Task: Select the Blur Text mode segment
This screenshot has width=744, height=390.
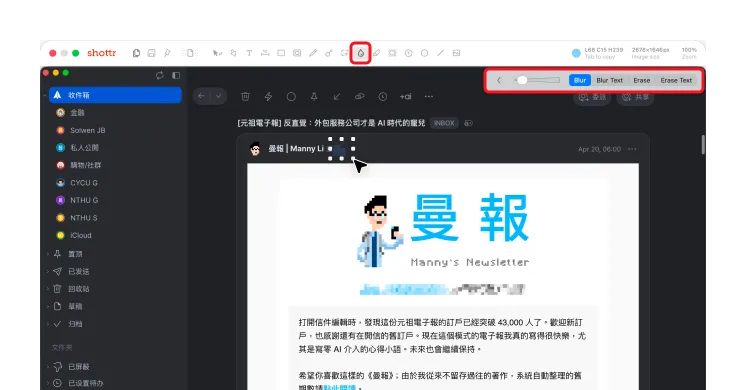Action: [609, 80]
